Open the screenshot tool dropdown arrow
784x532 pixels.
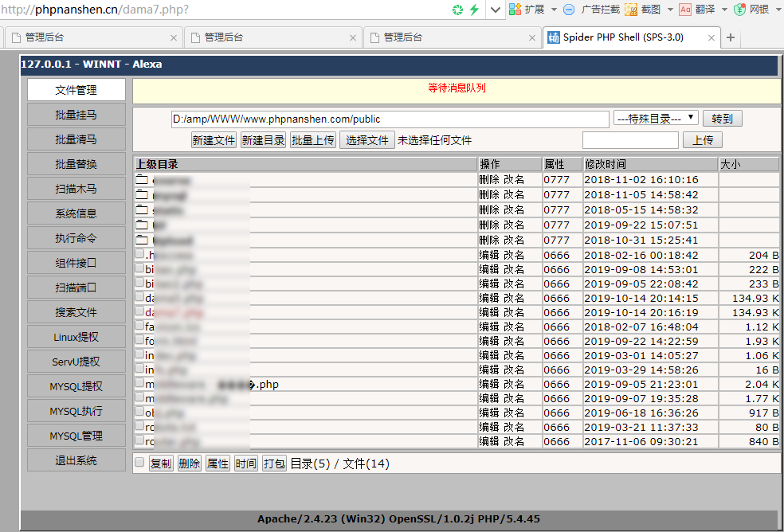(x=670, y=10)
